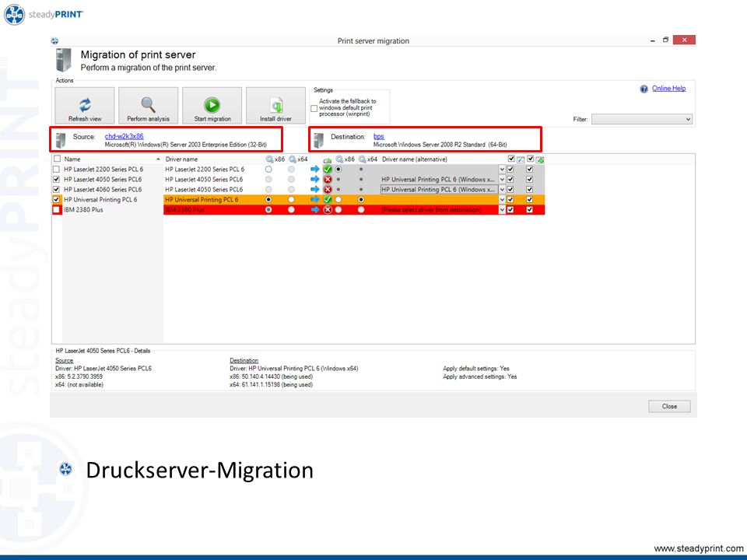Click the blue arrow in HP Universal Printing row
The height and width of the screenshot is (560, 747).
coord(315,200)
